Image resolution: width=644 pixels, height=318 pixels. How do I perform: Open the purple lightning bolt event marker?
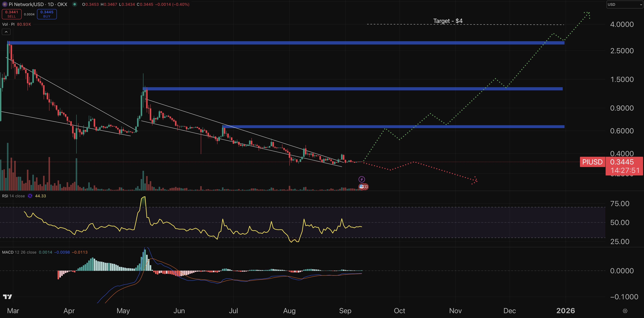coord(361,179)
